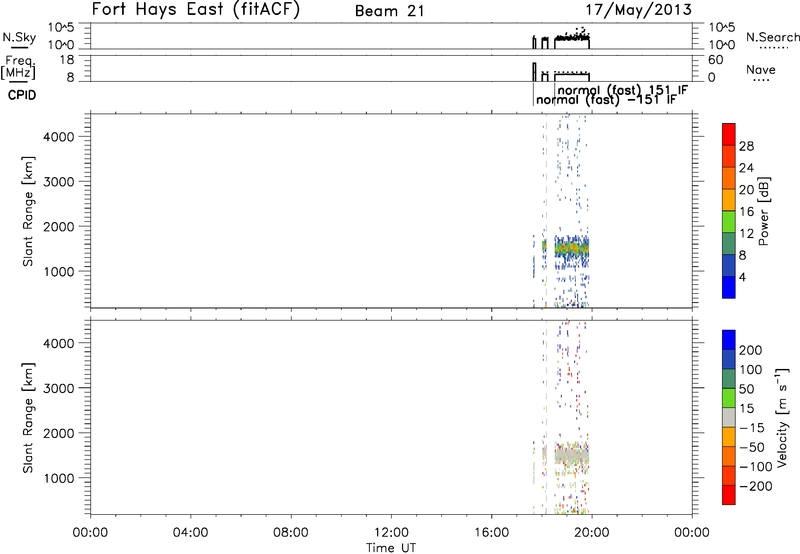Click the red swatch of Power colorbar

[x=729, y=134]
